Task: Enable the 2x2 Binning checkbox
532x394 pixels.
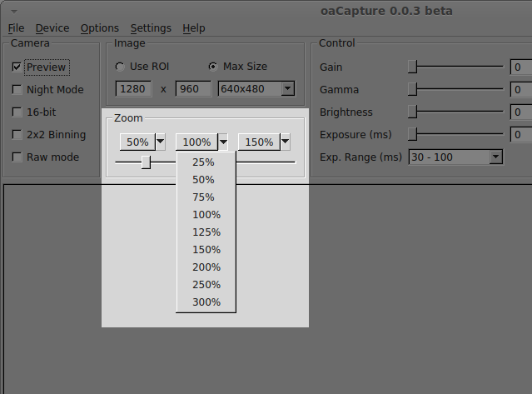Action: click(17, 135)
